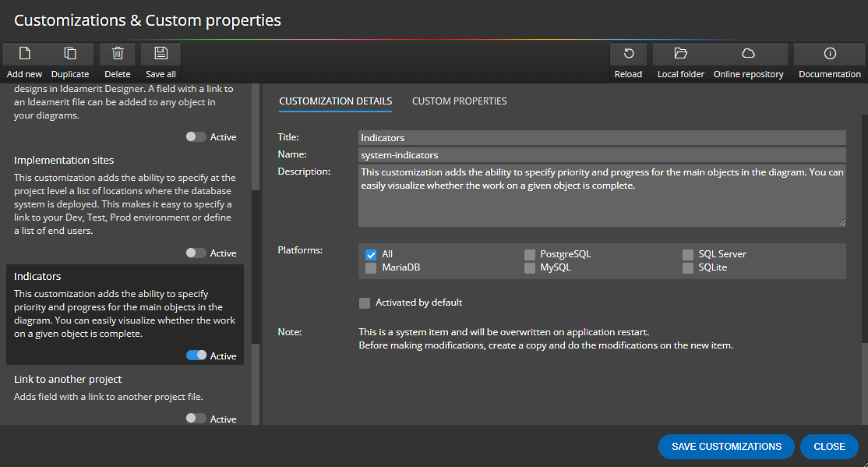This screenshot has height=467, width=868.
Task: Select the Duplicate icon in toolbar
Action: pyautogui.click(x=70, y=53)
